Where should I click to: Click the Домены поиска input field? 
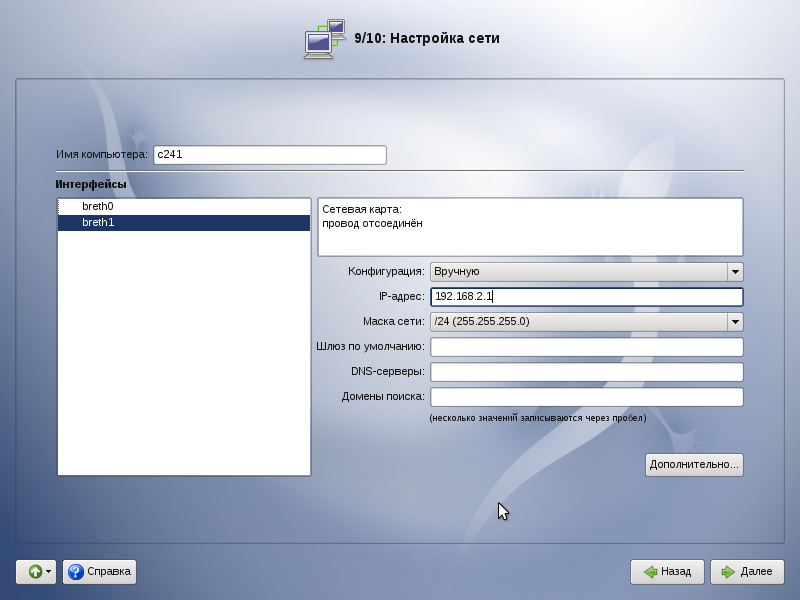(586, 396)
